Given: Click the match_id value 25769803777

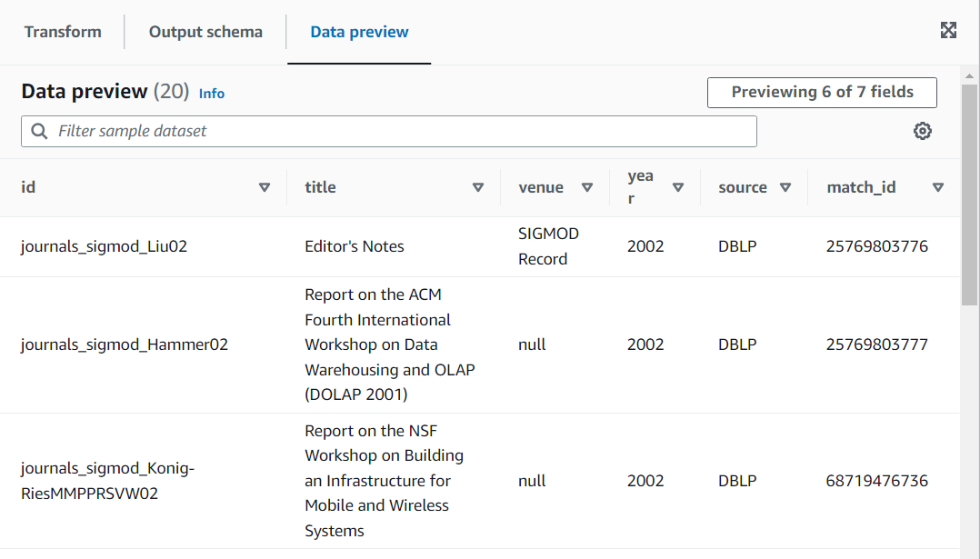Looking at the screenshot, I should (877, 344).
